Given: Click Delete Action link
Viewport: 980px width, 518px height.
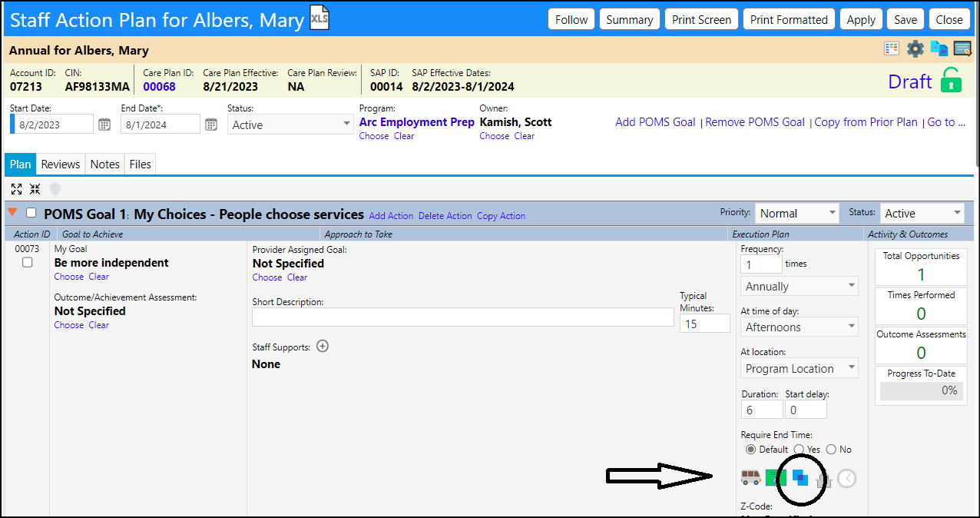Looking at the screenshot, I should coord(445,216).
